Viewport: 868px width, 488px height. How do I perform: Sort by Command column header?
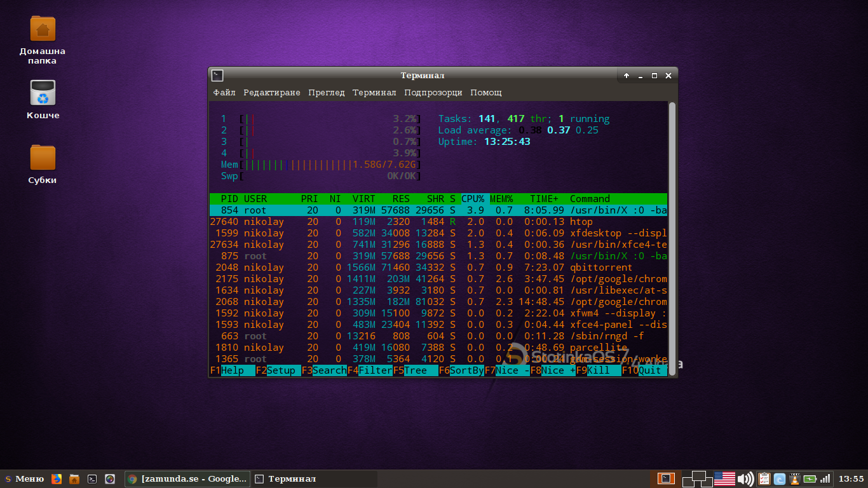[x=590, y=199]
